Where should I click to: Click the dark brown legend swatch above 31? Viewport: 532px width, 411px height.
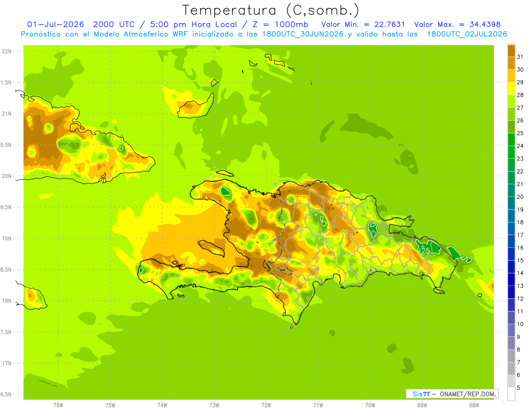511,51
